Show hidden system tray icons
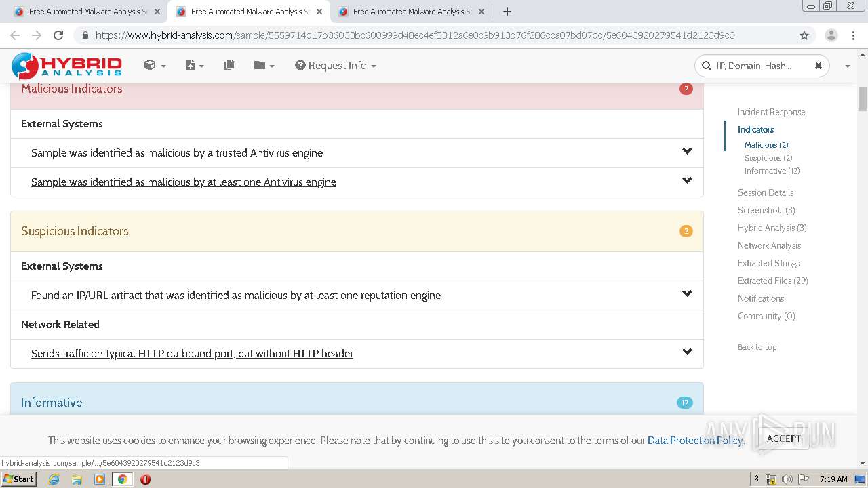 (757, 479)
